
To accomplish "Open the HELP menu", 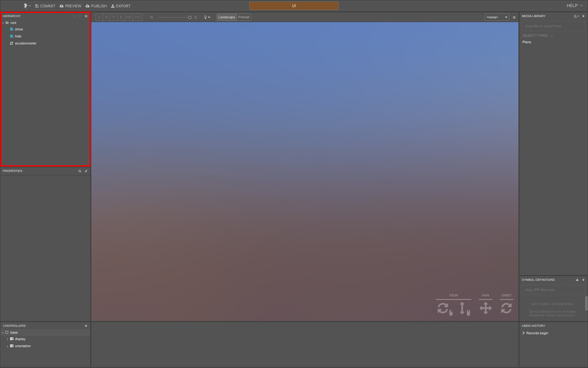I will (x=575, y=6).
